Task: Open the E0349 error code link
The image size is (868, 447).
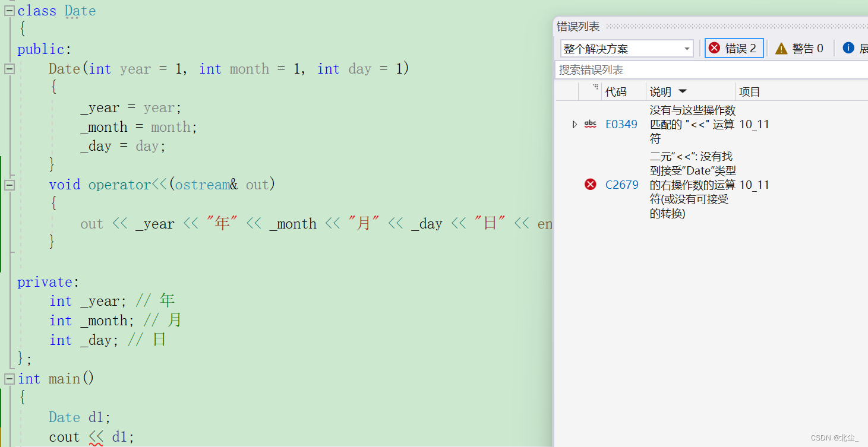Action: click(x=621, y=124)
